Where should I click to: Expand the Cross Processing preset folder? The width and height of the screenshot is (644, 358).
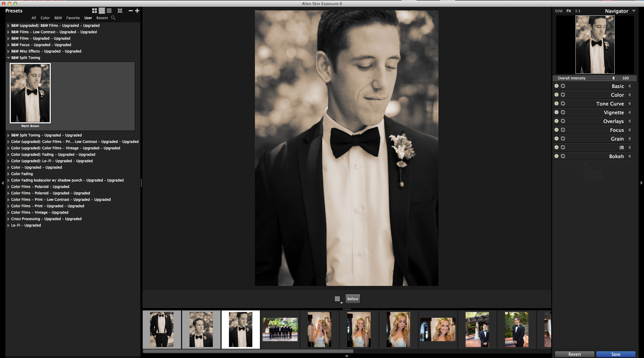(8, 219)
